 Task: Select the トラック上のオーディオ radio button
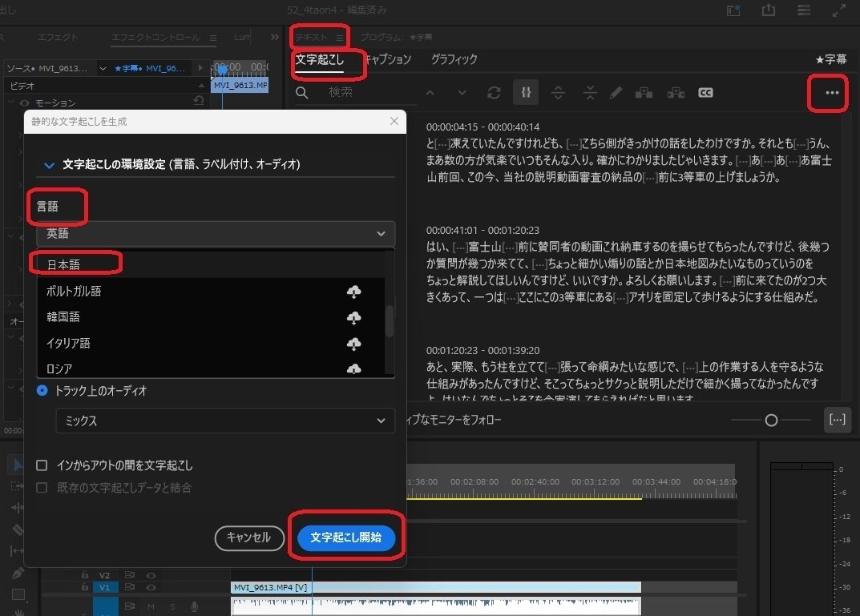42,391
